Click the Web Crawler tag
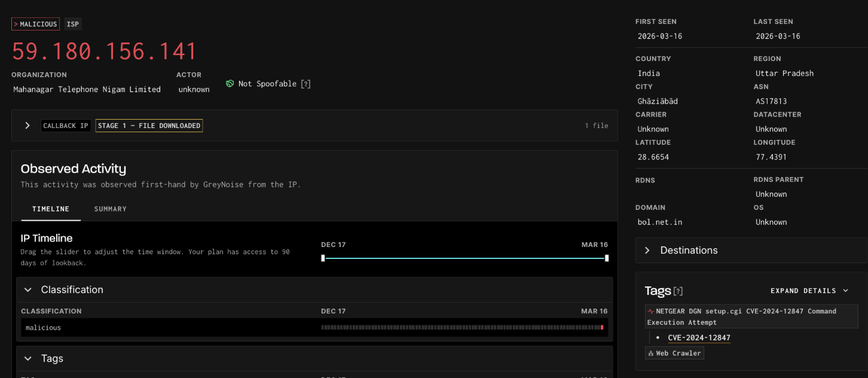Screen dimensions: 868x378 click(x=674, y=353)
